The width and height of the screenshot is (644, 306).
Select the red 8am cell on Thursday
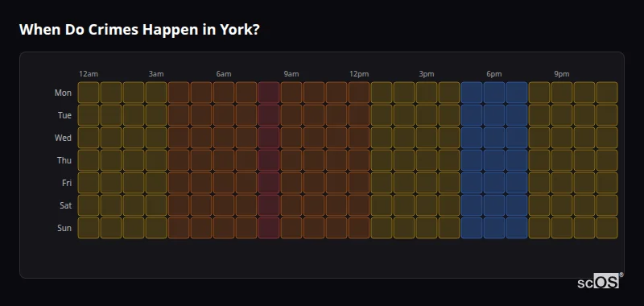269,160
